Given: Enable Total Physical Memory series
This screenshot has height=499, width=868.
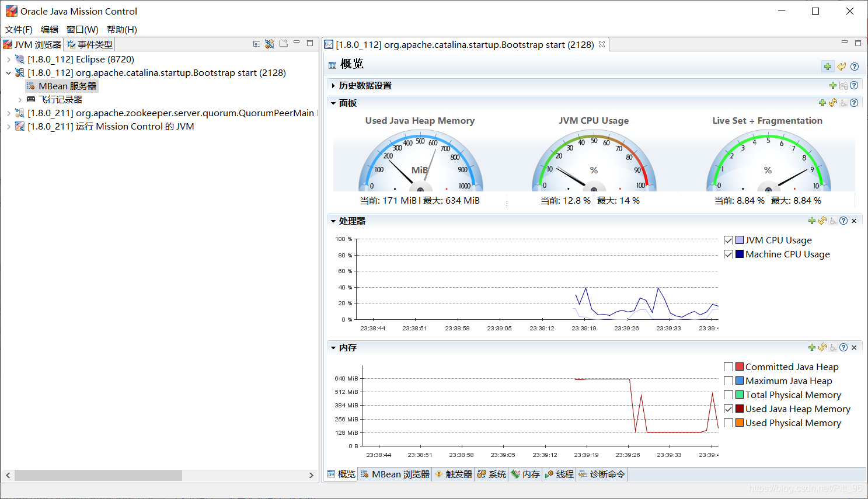Looking at the screenshot, I should pyautogui.click(x=728, y=395).
